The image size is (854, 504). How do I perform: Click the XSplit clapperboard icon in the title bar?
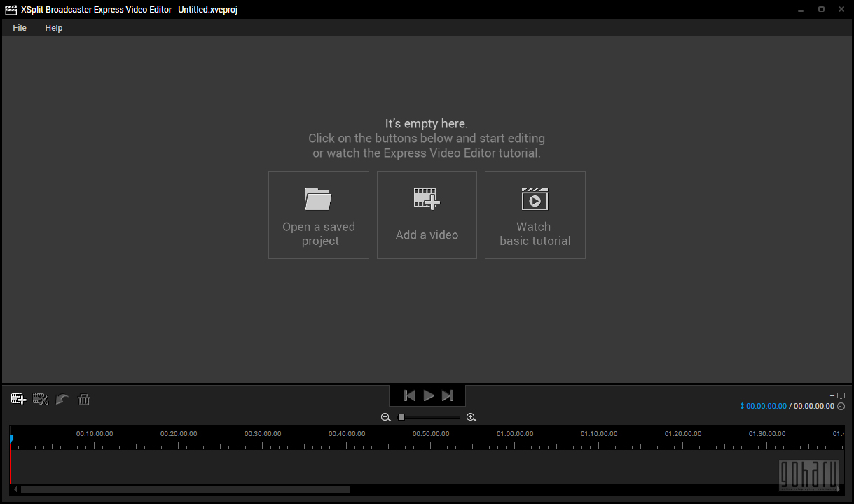[x=11, y=10]
